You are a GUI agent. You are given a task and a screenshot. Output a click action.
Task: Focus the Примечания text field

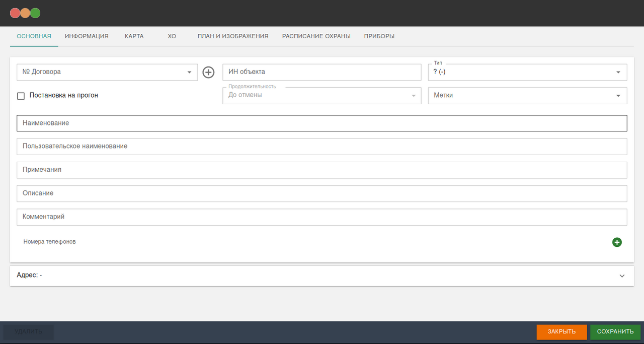(321, 170)
